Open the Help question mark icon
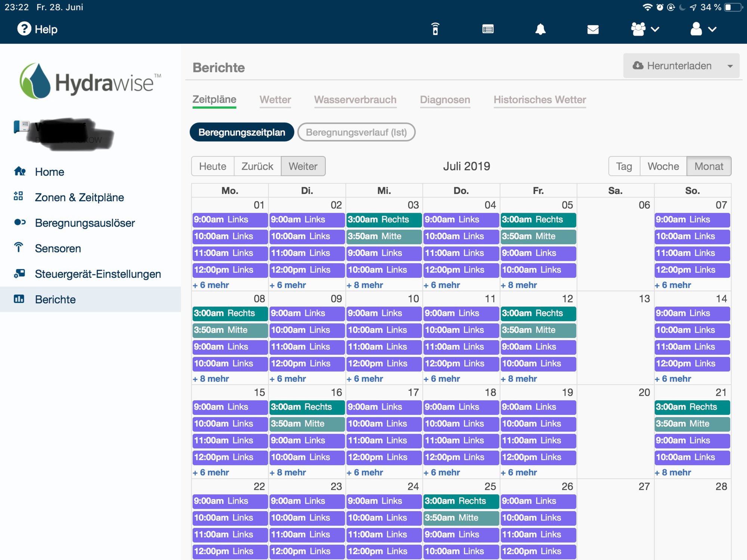Viewport: 747px width, 560px height. click(x=24, y=29)
